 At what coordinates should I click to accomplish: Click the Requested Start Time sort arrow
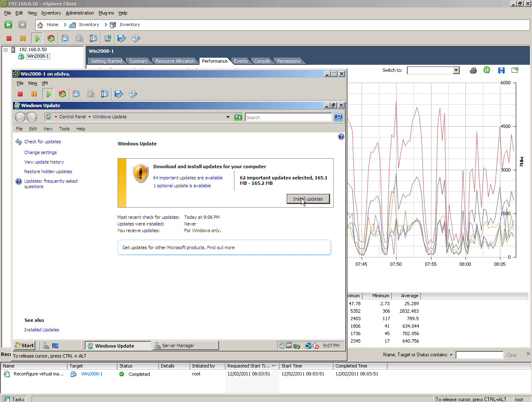click(x=274, y=366)
